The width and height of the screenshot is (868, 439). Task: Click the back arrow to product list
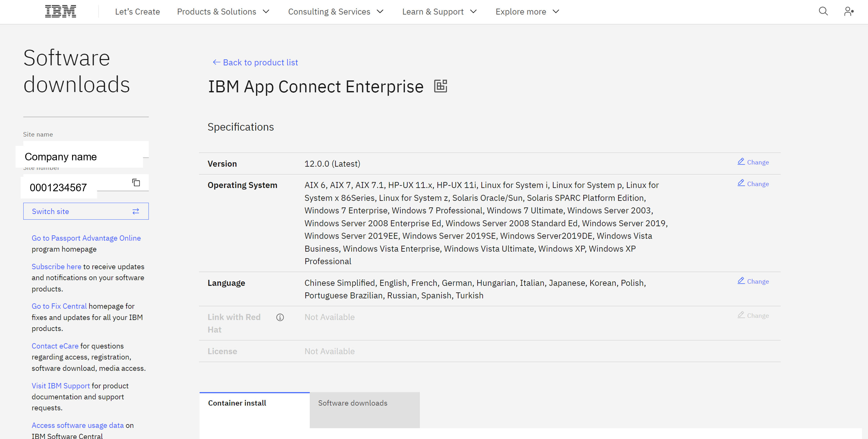[216, 62]
